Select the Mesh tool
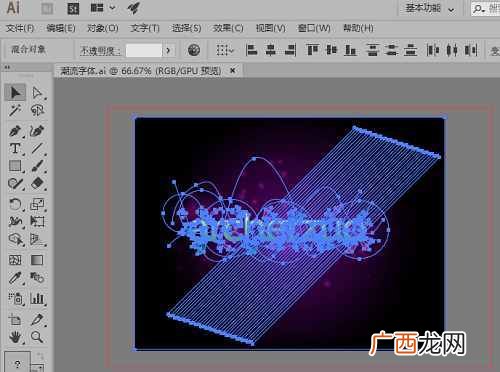 [15, 260]
